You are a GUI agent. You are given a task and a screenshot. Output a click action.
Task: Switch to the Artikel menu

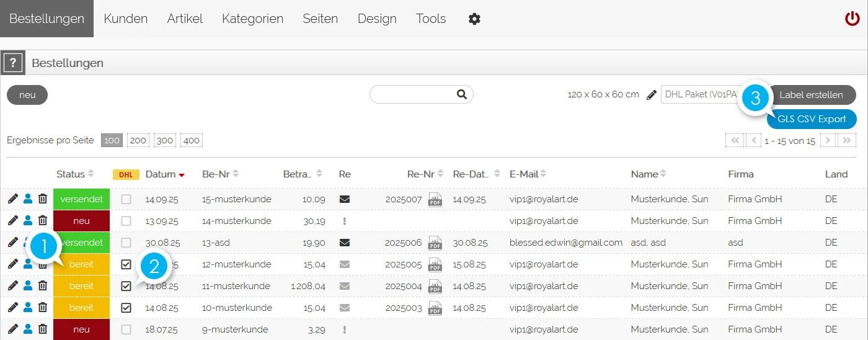pyautogui.click(x=185, y=19)
